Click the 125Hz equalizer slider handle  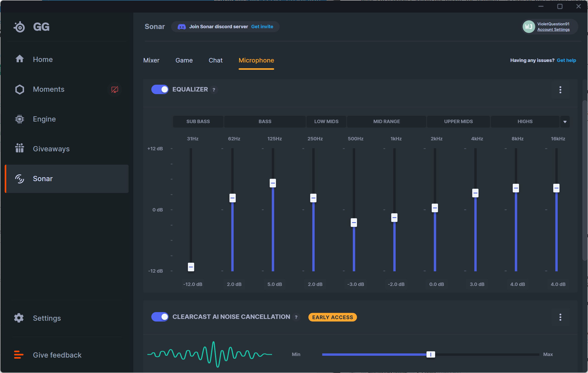coord(273,183)
